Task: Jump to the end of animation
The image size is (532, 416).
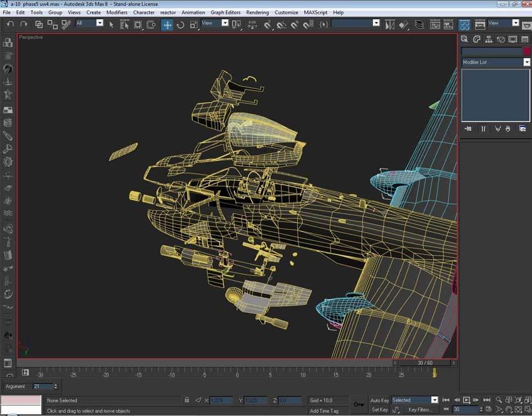Action: (486, 400)
